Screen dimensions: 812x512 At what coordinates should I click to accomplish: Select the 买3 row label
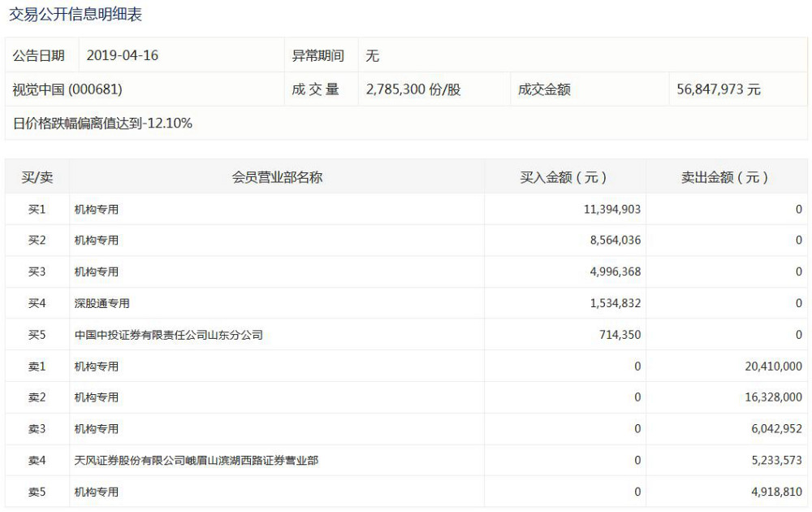(x=37, y=272)
